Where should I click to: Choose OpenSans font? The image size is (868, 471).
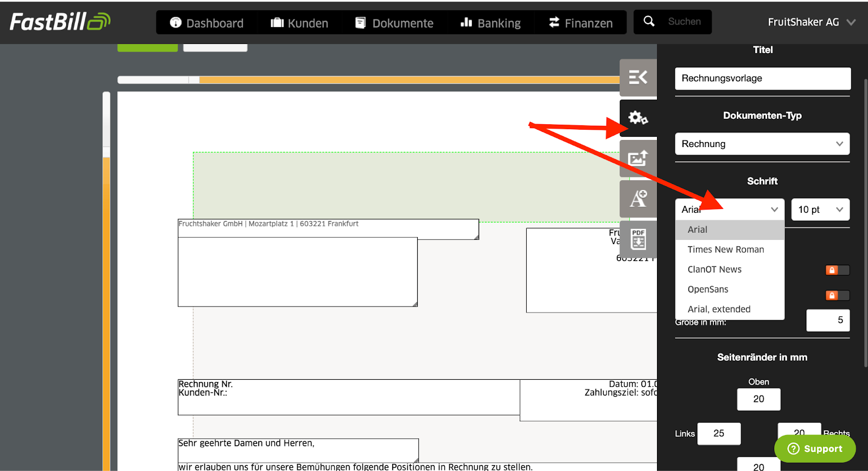click(x=730, y=289)
